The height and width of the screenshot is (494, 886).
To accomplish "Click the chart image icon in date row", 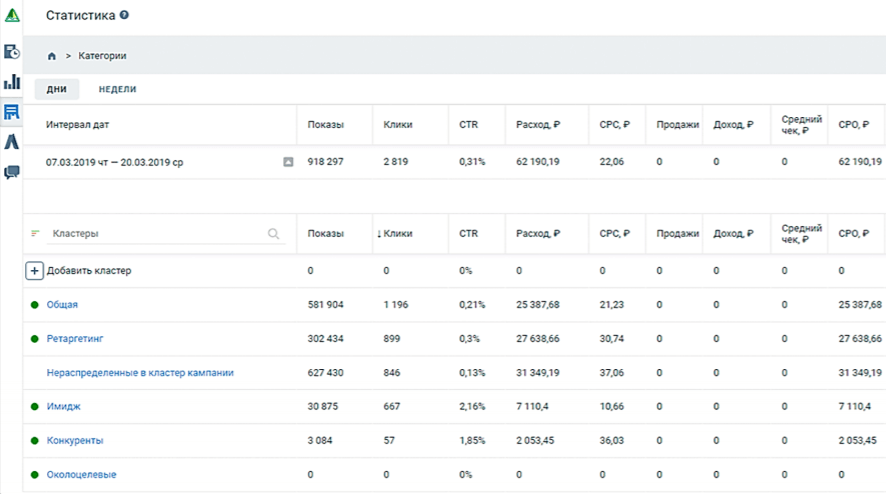I will [288, 162].
